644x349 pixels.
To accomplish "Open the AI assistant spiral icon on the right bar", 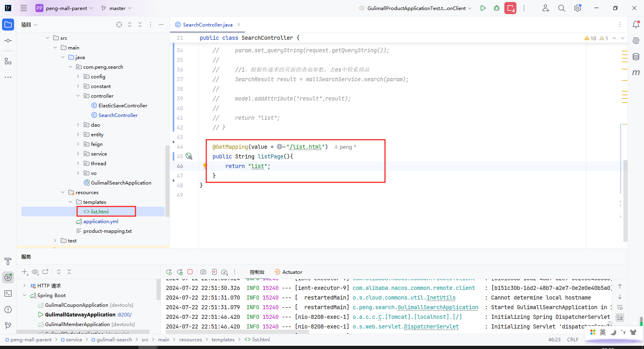I will tap(636, 41).
